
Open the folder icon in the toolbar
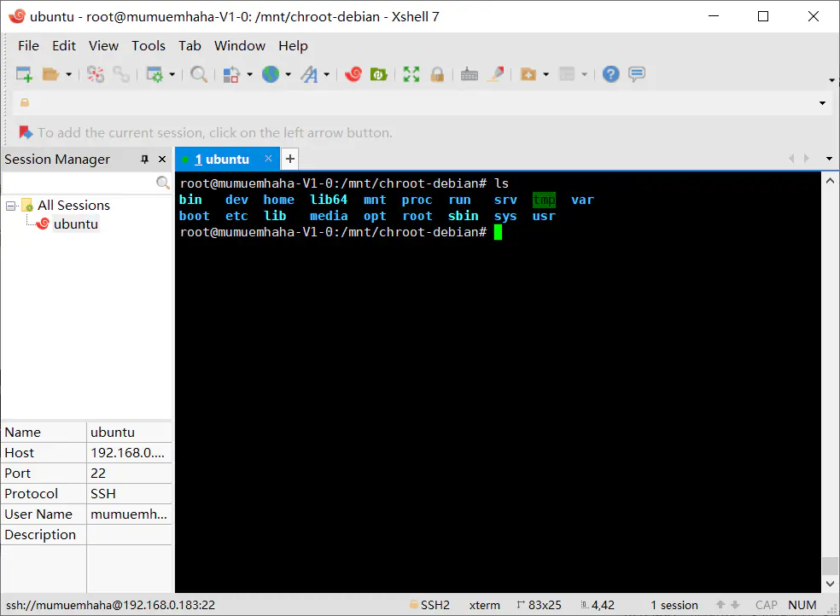[50, 74]
